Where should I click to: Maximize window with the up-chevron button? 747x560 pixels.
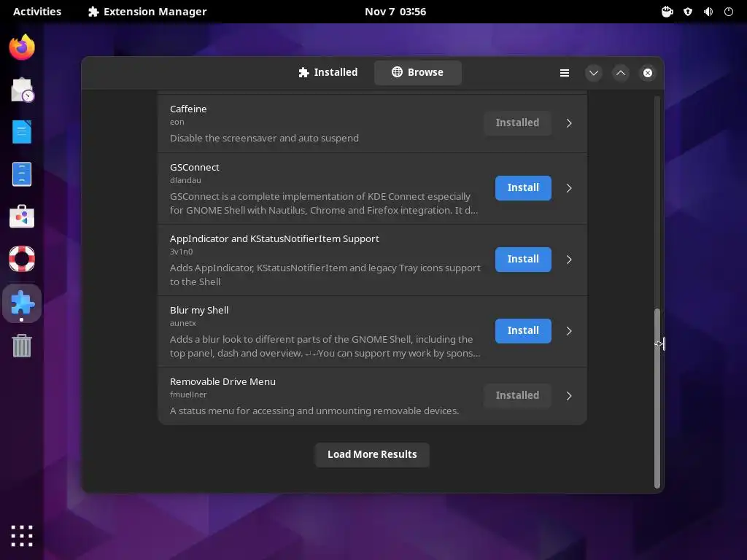coord(621,73)
